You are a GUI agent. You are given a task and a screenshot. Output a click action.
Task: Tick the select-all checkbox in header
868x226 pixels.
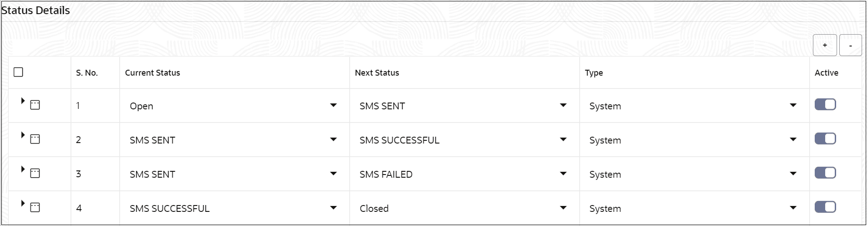[18, 72]
